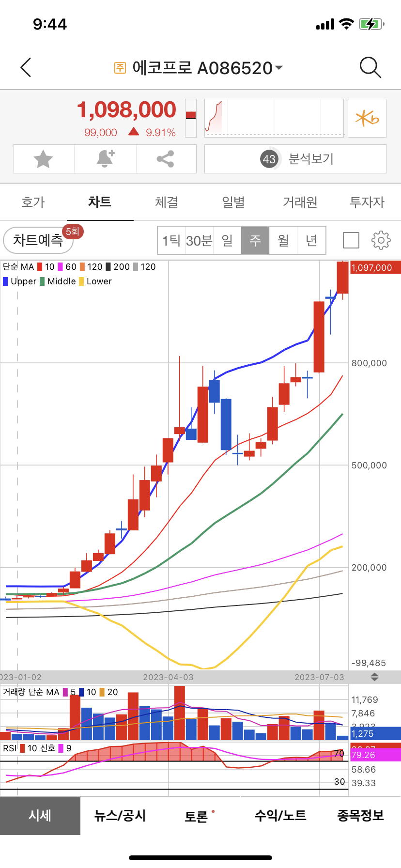The image size is (401, 868).
Task: Tap the 9:44 status bar clock
Action: coord(50,24)
